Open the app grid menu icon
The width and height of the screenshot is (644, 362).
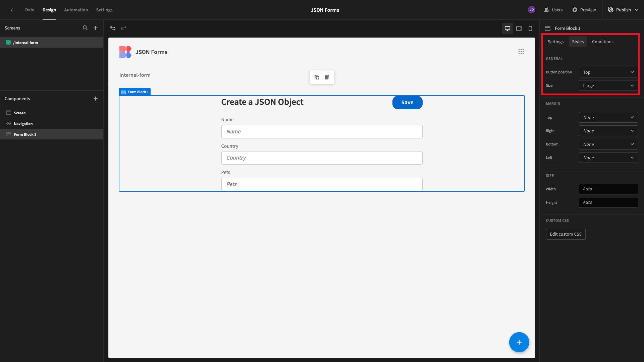click(521, 52)
